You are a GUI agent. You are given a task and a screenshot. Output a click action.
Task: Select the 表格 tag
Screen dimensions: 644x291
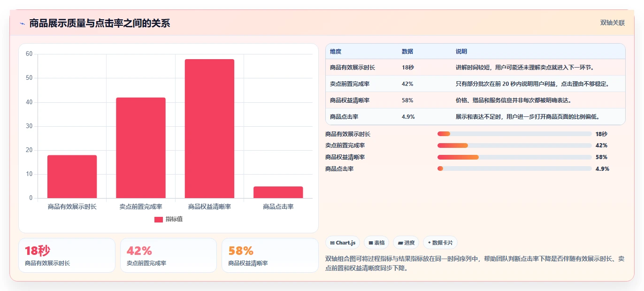[x=376, y=243]
